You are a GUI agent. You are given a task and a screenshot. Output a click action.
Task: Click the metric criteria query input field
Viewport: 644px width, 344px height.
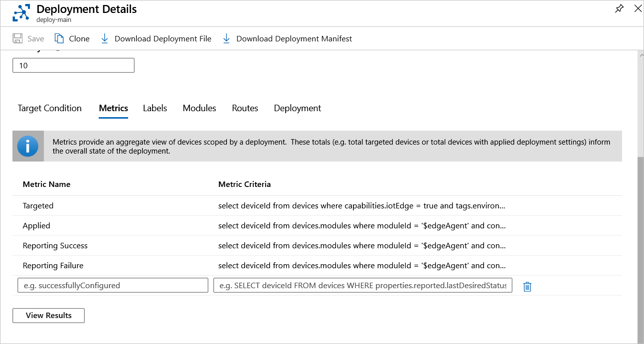[362, 285]
